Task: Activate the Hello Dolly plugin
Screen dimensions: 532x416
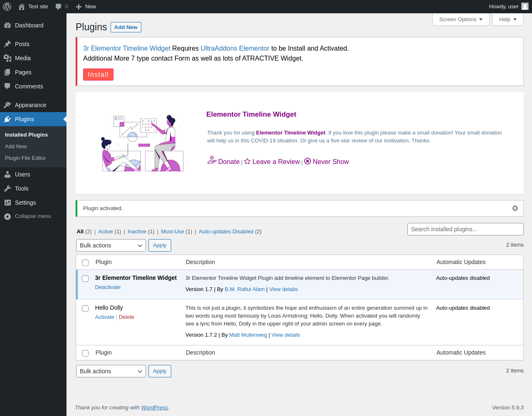Action: [104, 317]
